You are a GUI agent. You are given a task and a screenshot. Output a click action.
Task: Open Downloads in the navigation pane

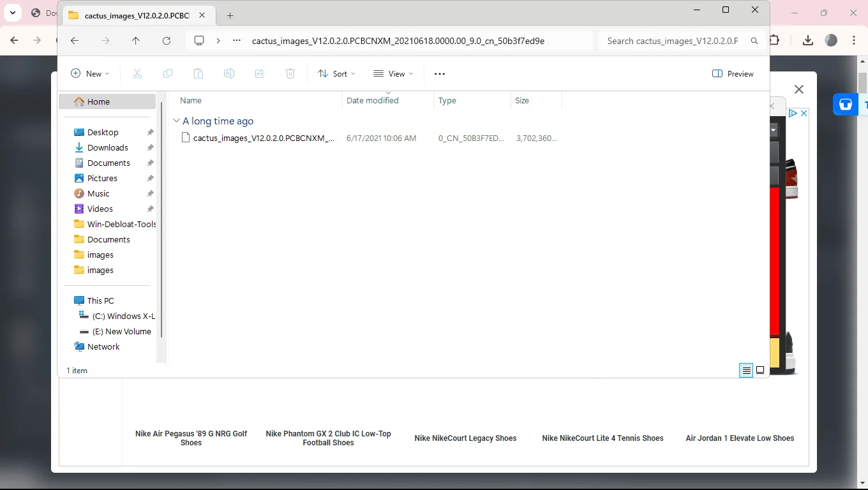point(108,147)
